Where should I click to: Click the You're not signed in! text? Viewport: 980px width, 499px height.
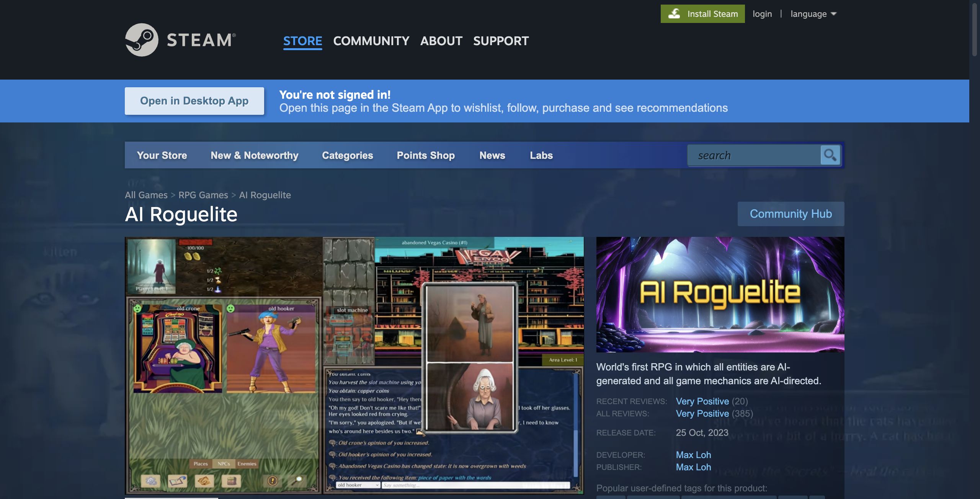click(335, 95)
